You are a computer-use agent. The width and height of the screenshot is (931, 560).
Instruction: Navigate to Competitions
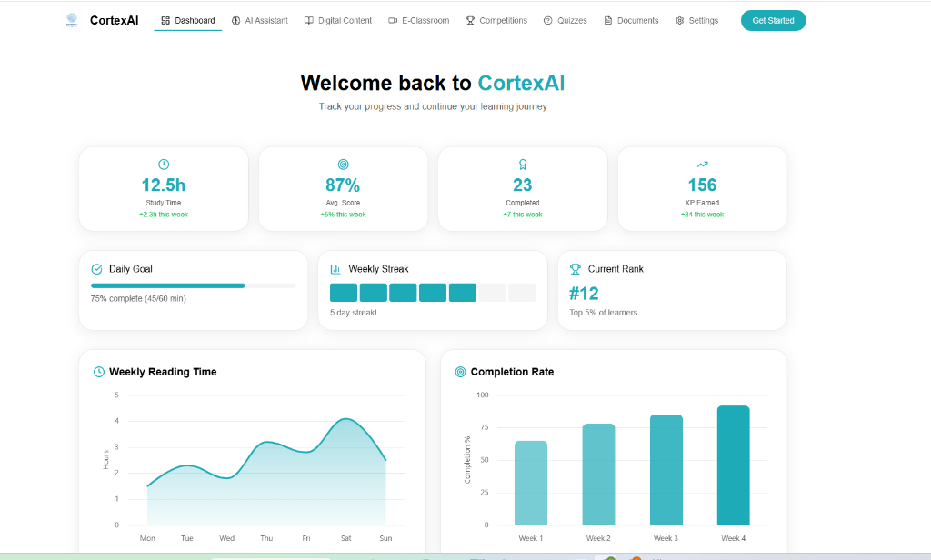point(496,20)
